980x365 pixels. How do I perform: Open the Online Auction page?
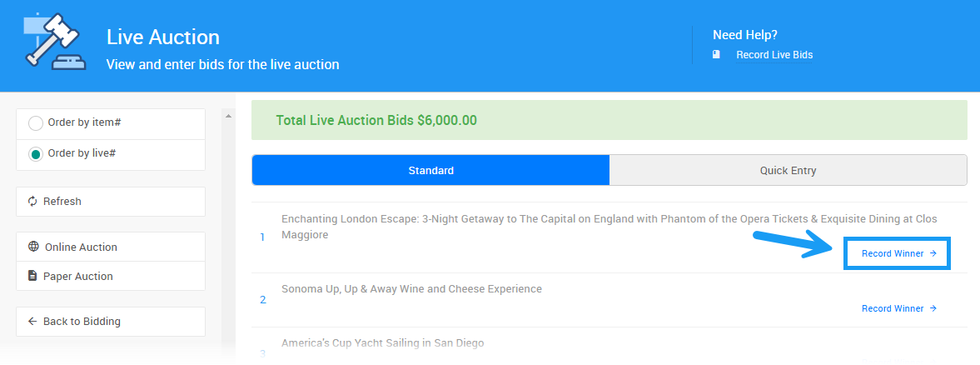tap(81, 247)
